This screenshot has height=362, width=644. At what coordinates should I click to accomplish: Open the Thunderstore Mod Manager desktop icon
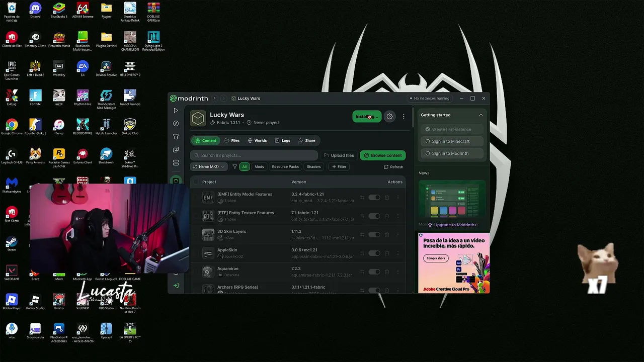pyautogui.click(x=106, y=99)
